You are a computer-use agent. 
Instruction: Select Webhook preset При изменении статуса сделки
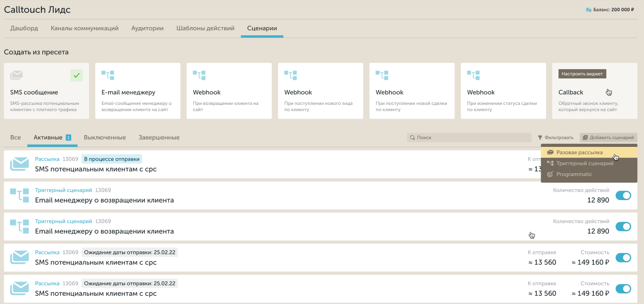503,91
